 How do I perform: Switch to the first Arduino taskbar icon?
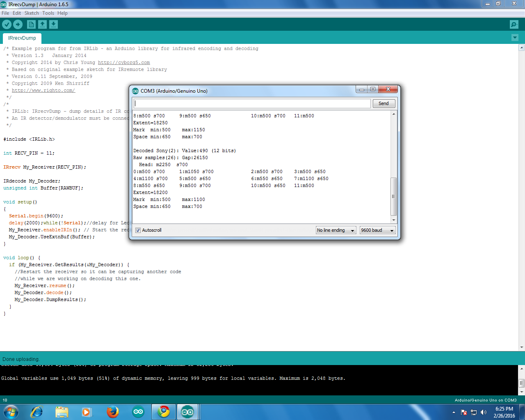tap(138, 412)
